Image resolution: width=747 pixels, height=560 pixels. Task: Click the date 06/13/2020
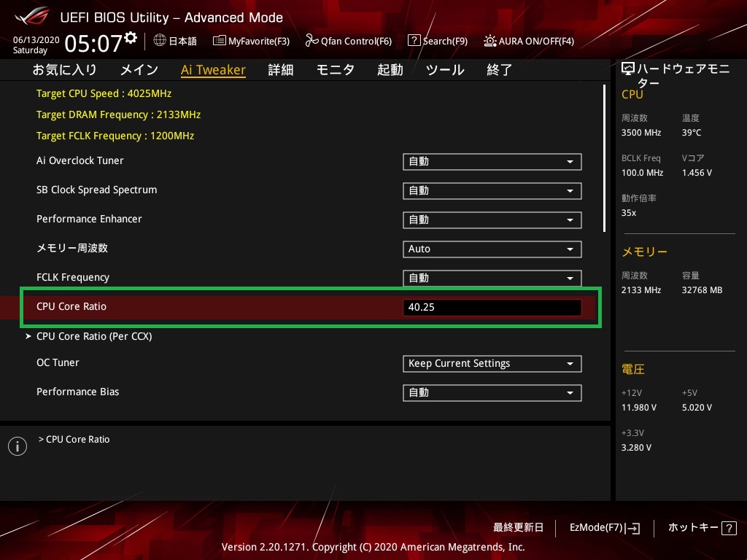tap(36, 40)
